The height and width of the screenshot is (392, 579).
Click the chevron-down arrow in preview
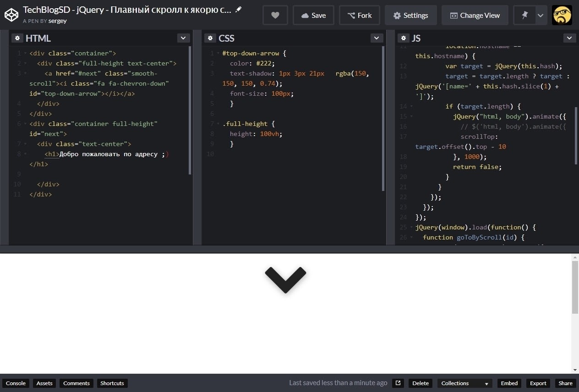[285, 280]
